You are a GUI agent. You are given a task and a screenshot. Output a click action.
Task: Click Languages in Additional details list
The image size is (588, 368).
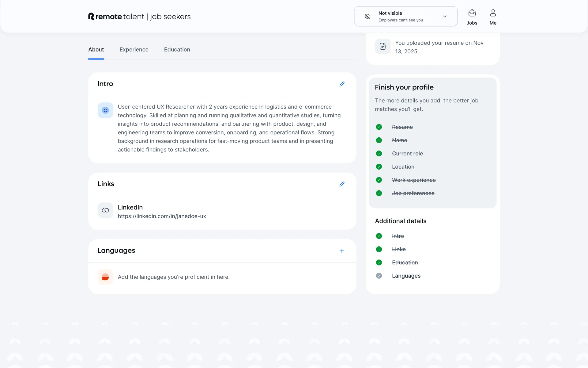point(406,276)
